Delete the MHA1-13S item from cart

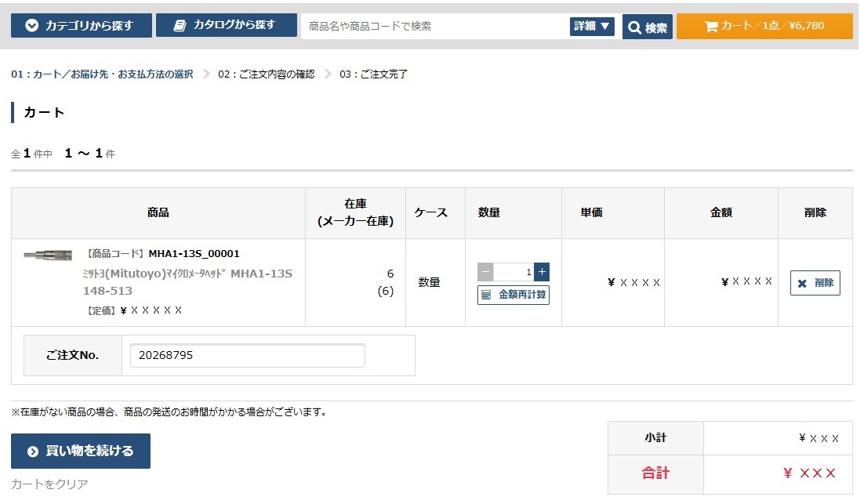815,283
